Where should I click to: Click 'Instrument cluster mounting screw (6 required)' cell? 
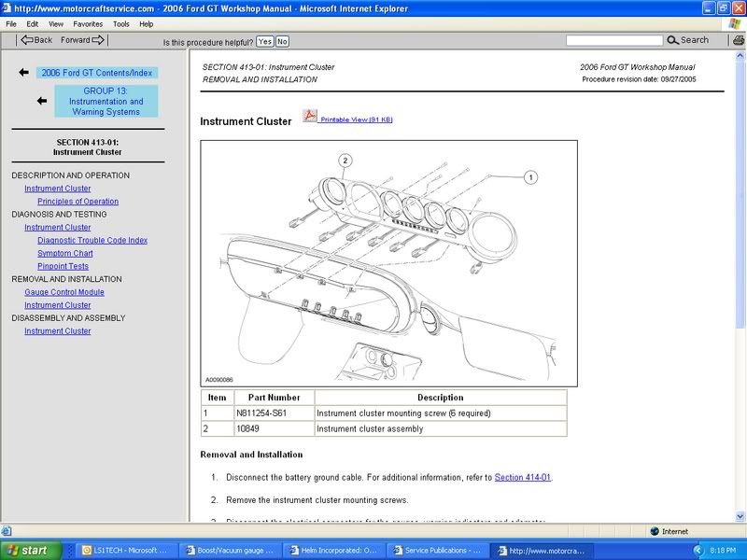tap(441, 413)
